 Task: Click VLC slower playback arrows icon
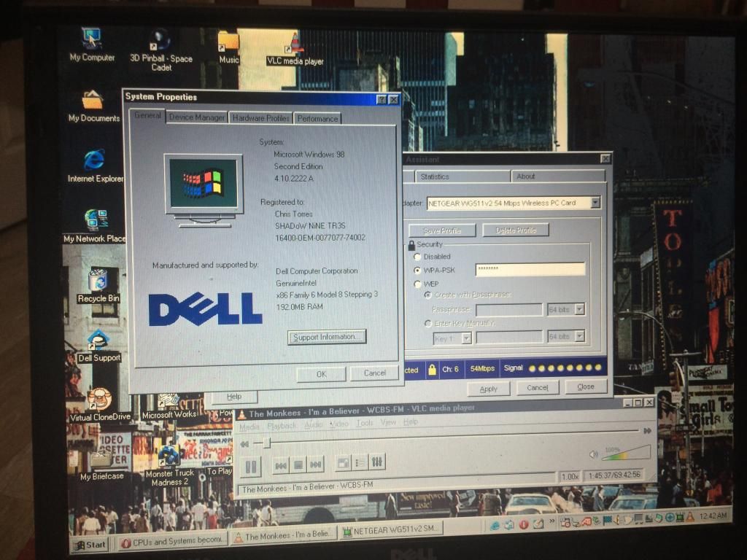(x=244, y=444)
